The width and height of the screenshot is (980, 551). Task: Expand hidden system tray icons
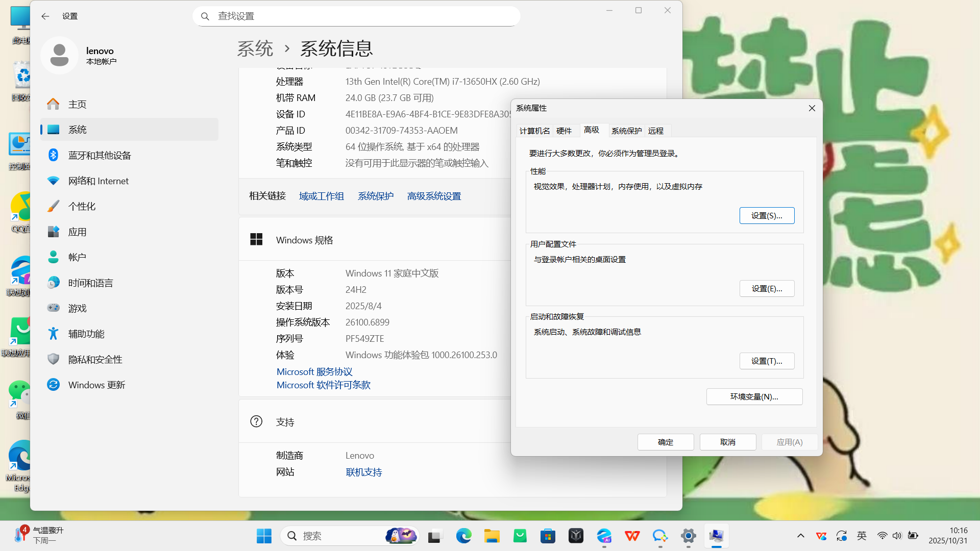pyautogui.click(x=800, y=536)
